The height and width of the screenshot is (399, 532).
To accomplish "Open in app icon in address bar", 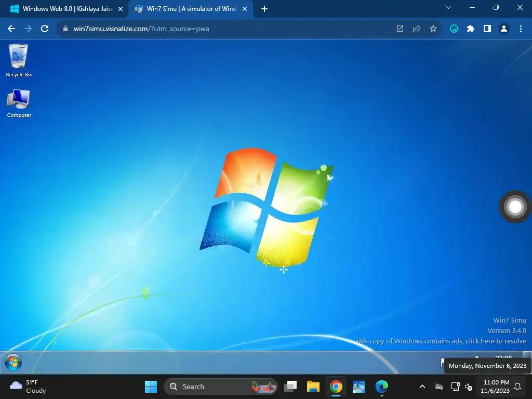I will point(400,29).
